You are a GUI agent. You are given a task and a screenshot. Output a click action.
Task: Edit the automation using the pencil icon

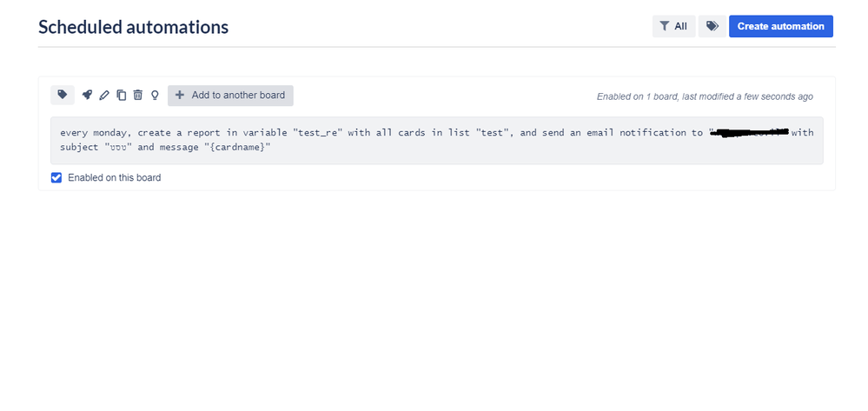[104, 96]
